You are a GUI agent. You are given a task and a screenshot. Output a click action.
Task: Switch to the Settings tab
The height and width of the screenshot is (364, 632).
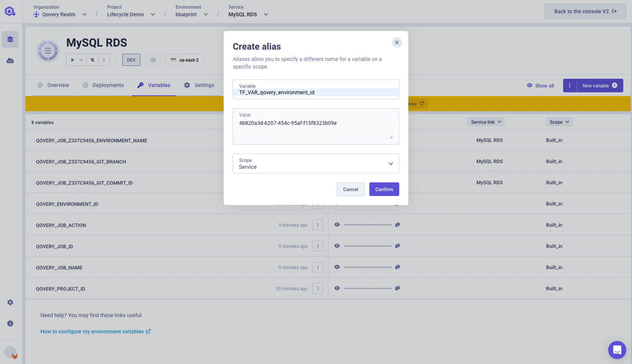(199, 85)
